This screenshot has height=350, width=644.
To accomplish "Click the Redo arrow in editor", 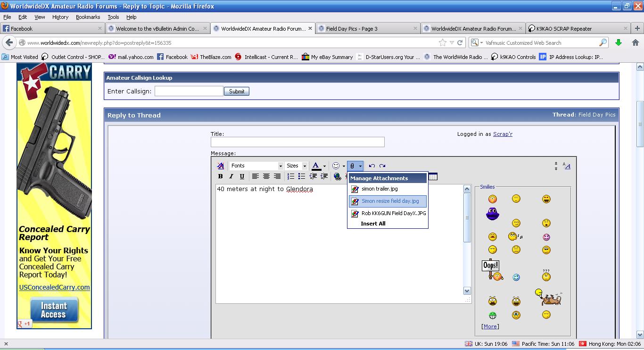I will 382,166.
